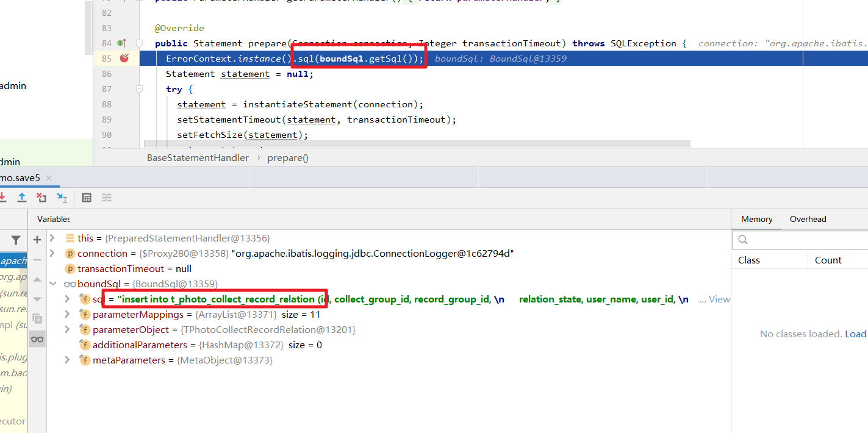Click prepare() in the breadcrumb bar
Screen dimensions: 868x433
[288, 157]
